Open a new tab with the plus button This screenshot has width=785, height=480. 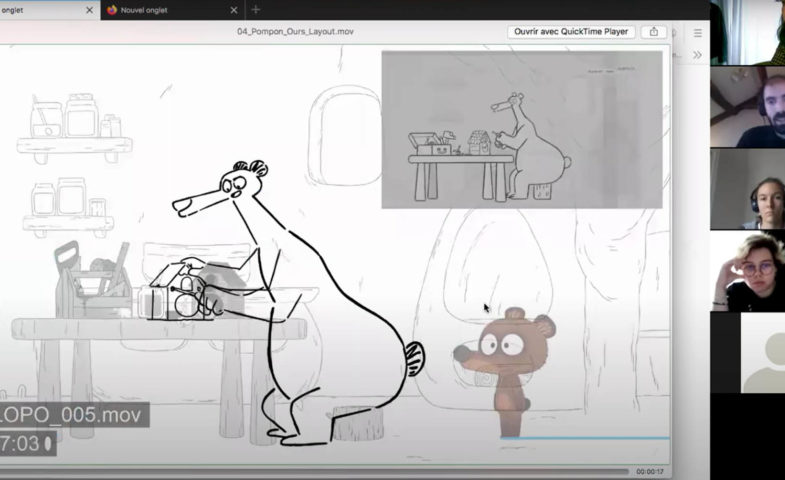click(256, 10)
